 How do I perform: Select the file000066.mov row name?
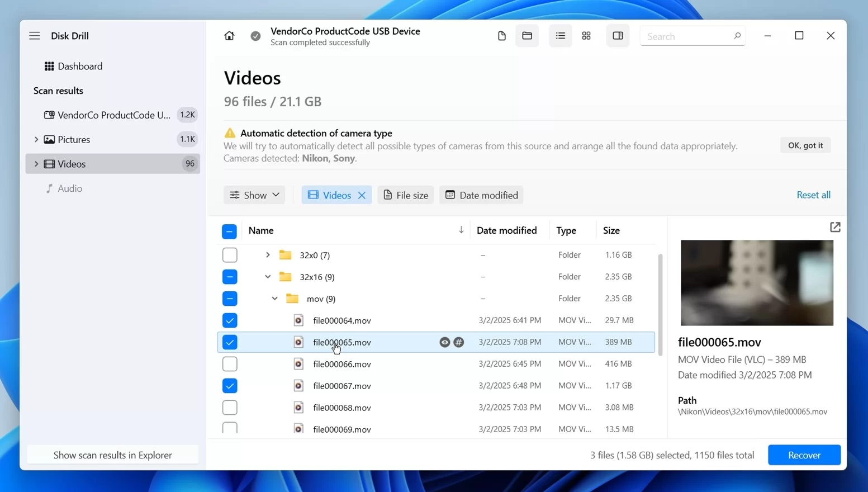coord(342,364)
